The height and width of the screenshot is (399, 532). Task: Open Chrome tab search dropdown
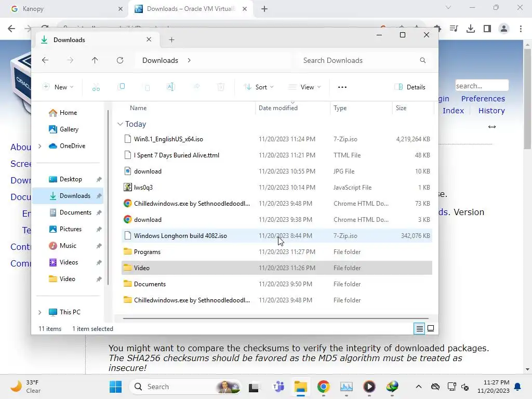coord(448,7)
